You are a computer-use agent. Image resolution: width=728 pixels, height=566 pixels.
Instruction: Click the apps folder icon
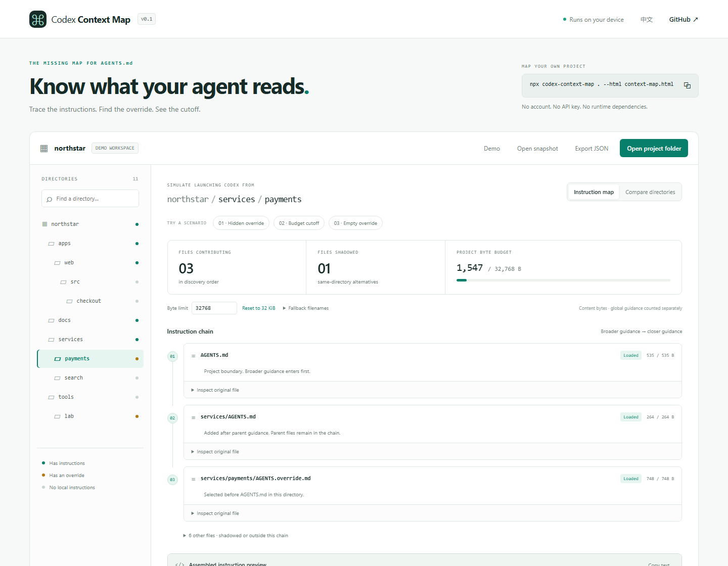[x=51, y=244]
